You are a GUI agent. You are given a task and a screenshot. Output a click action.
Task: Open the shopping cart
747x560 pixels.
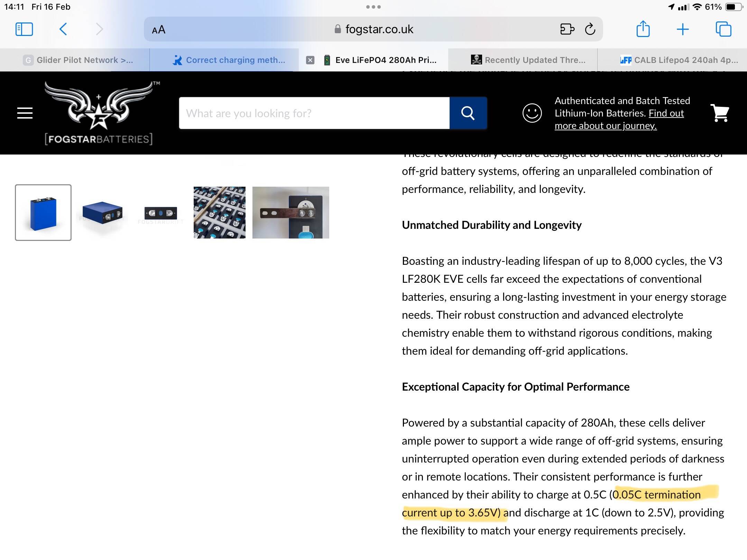[720, 113]
